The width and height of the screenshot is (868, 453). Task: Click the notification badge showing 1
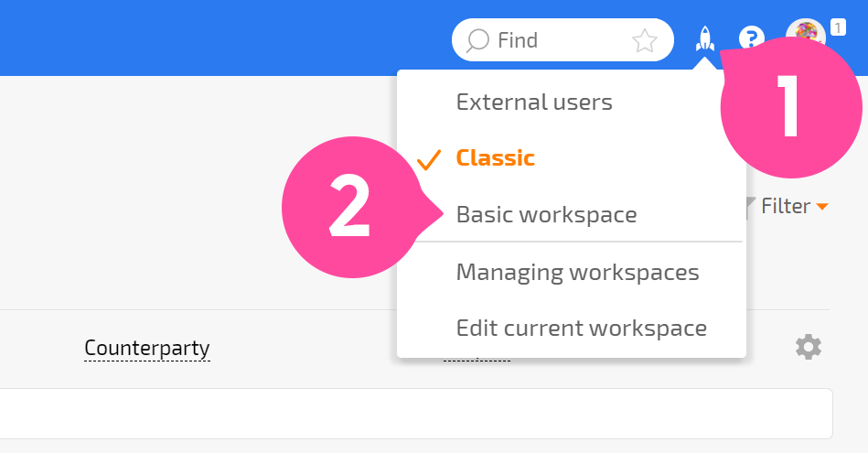pyautogui.click(x=838, y=27)
